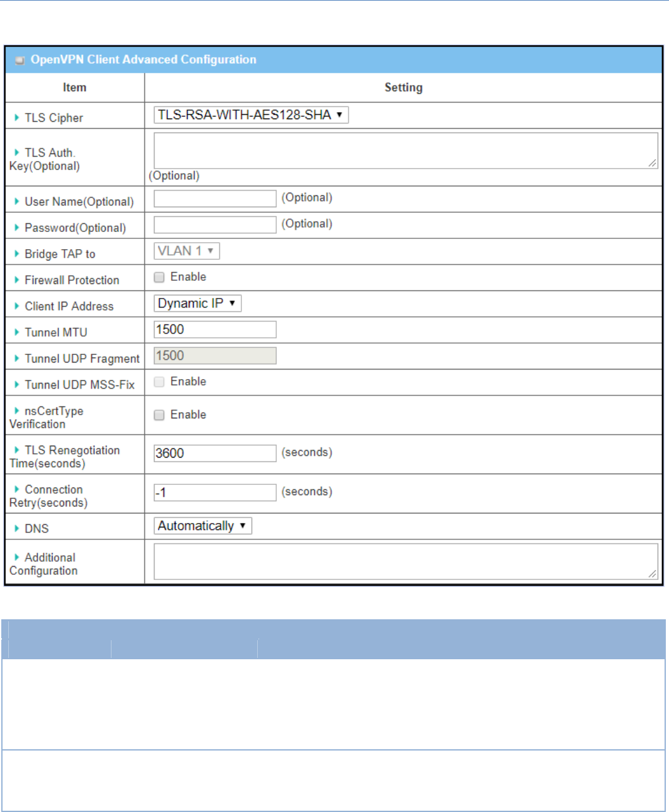Screen dimensions: 669x812
Task: Click the Setting column header
Action: 404,87
